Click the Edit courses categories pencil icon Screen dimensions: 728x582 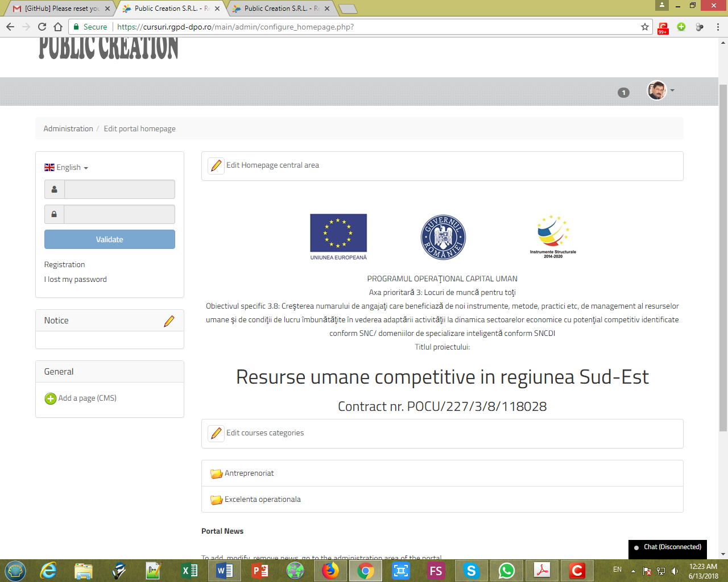pyautogui.click(x=216, y=433)
